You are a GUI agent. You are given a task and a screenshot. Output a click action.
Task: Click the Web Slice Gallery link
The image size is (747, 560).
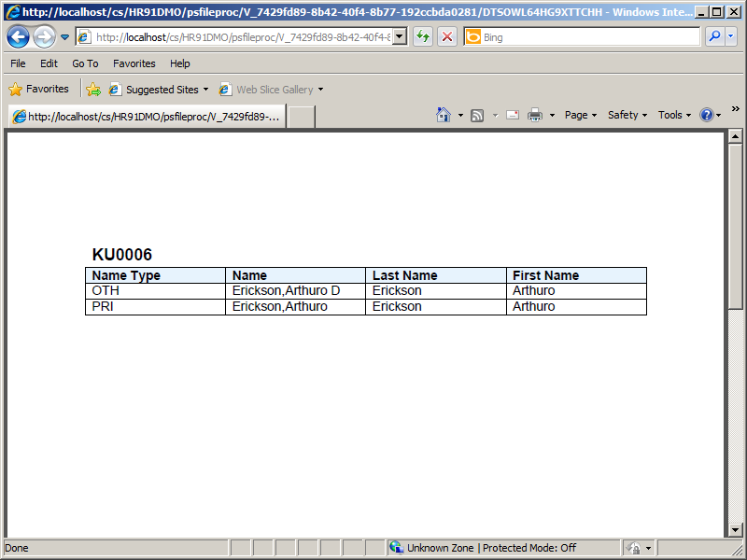(x=276, y=89)
